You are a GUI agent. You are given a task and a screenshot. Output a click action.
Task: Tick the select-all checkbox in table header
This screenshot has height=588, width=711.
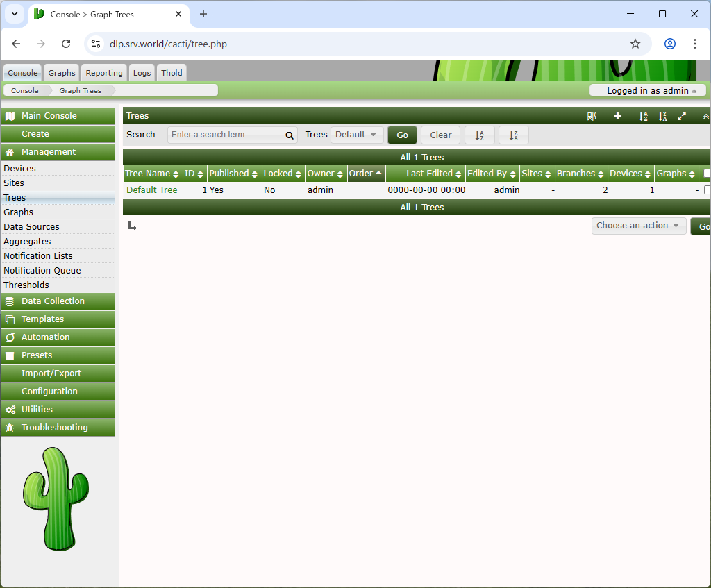tap(707, 173)
